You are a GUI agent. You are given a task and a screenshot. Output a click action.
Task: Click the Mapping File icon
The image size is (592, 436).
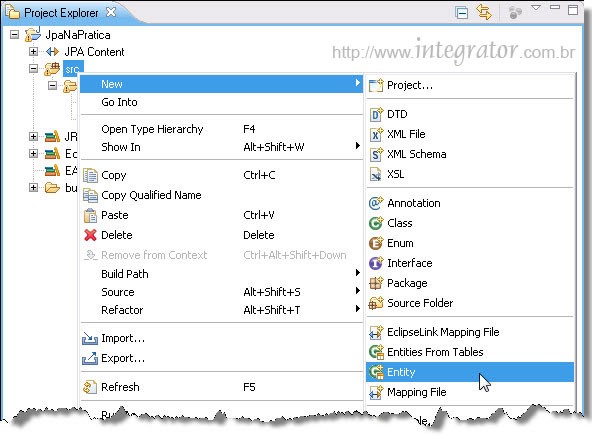click(376, 392)
